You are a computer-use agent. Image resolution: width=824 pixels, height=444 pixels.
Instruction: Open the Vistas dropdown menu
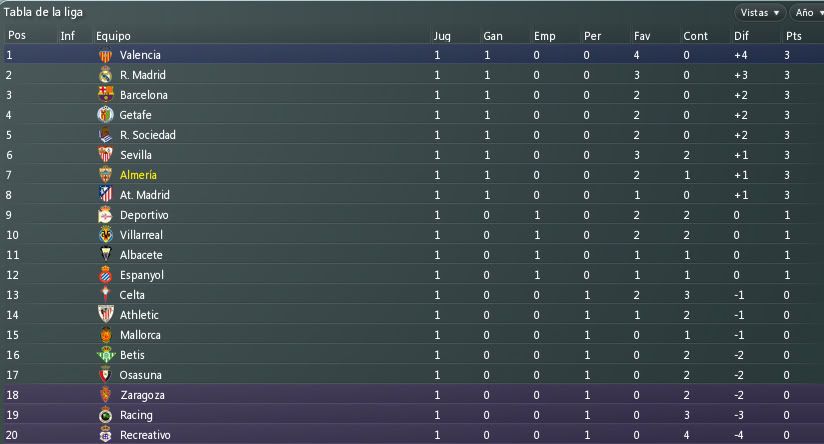click(760, 13)
